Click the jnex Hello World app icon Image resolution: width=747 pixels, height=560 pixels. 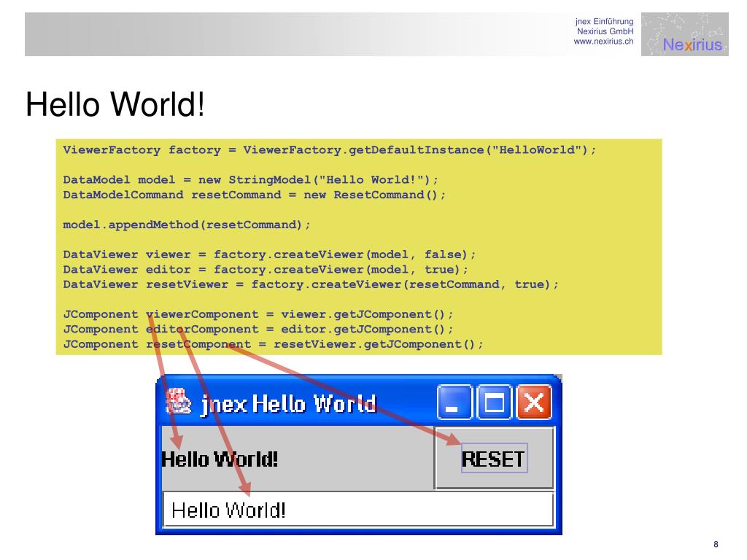click(x=178, y=402)
